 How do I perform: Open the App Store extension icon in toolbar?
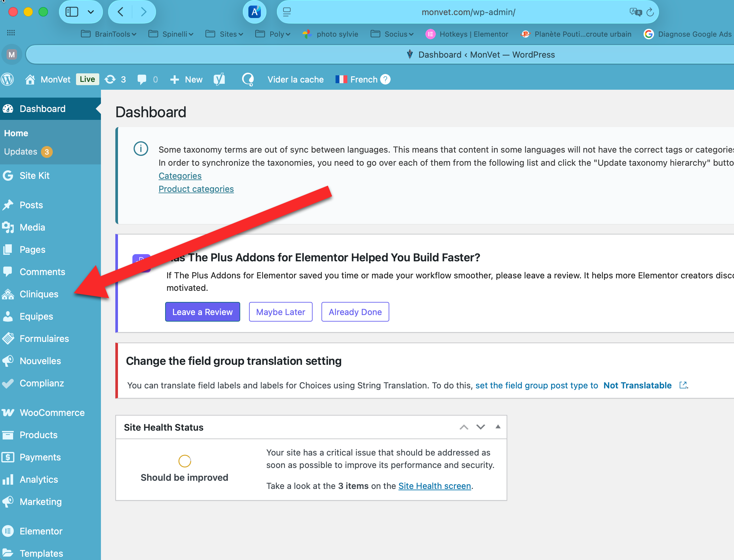255,12
